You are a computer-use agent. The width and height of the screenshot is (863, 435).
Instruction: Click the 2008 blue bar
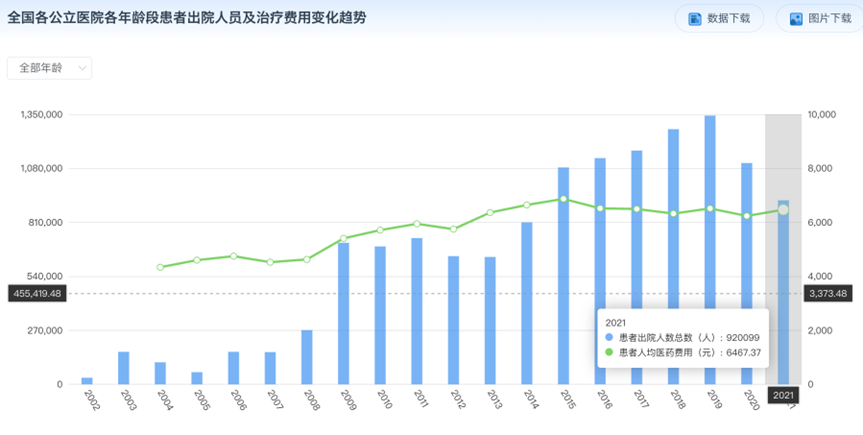point(307,357)
